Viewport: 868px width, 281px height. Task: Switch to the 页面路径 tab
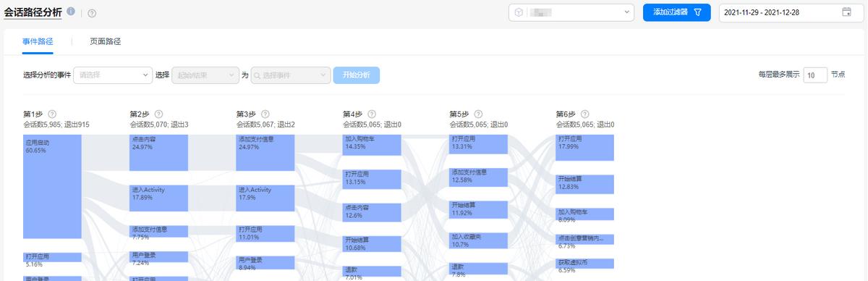[106, 41]
